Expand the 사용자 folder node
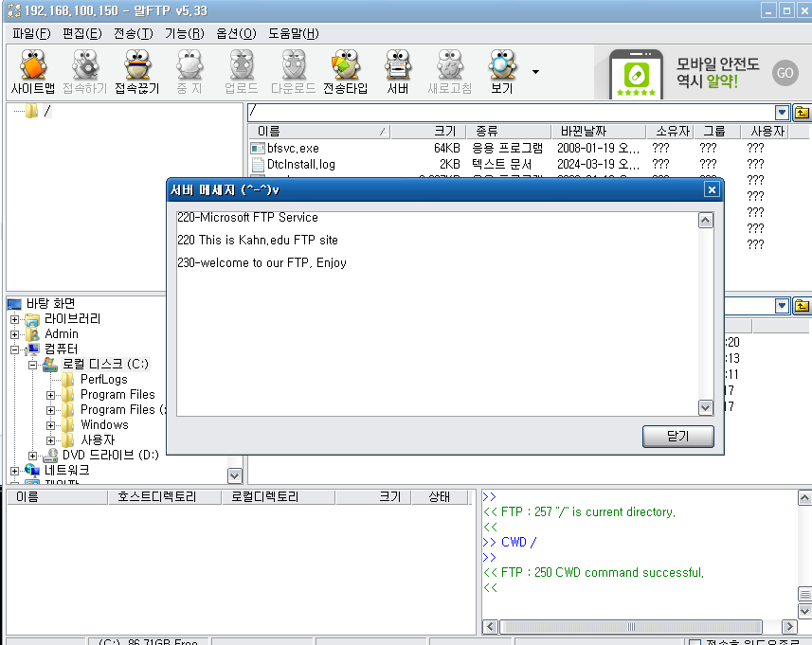Screen dimensions: 812x645 coord(50,441)
